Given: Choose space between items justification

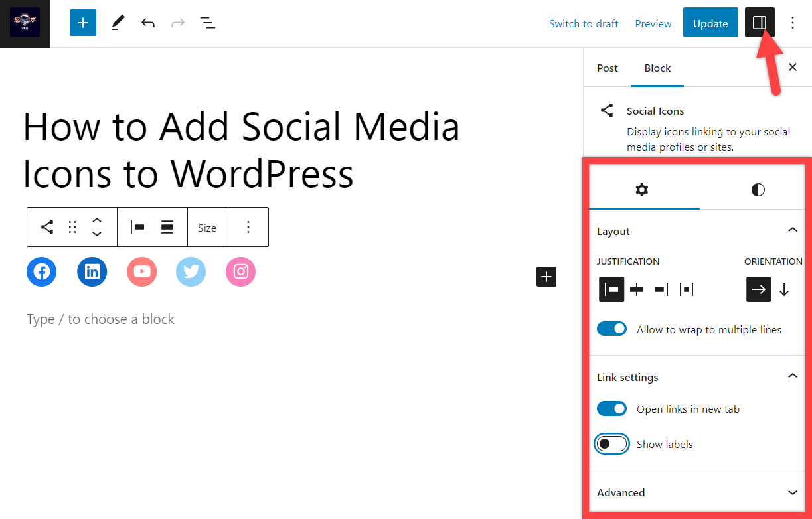Looking at the screenshot, I should tap(687, 289).
